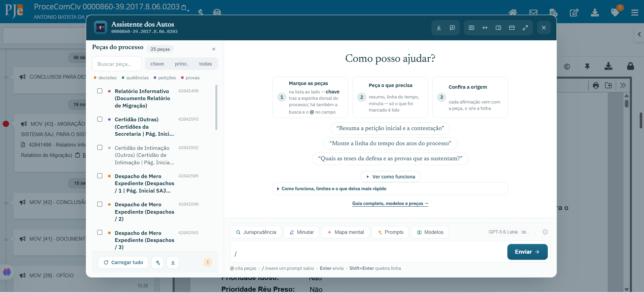Screen dimensions: 644x293
Task: Click the padlock icon in PJe document toolbar
Action: tap(631, 66)
